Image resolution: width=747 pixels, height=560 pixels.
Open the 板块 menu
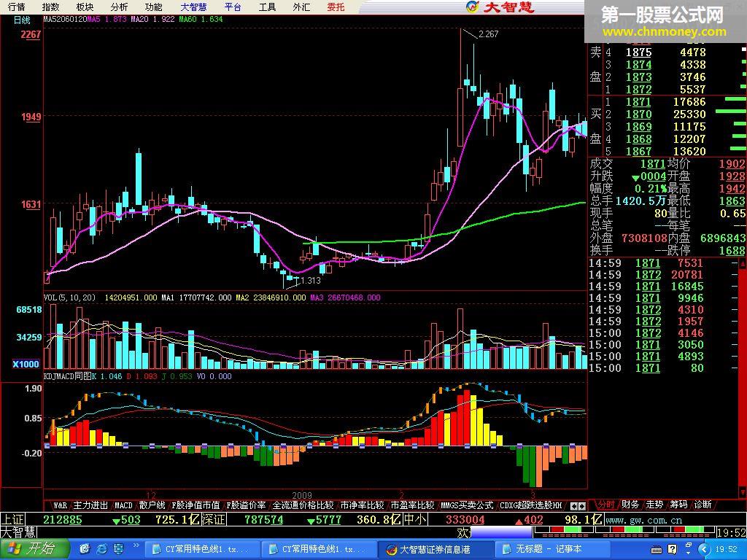click(x=85, y=7)
